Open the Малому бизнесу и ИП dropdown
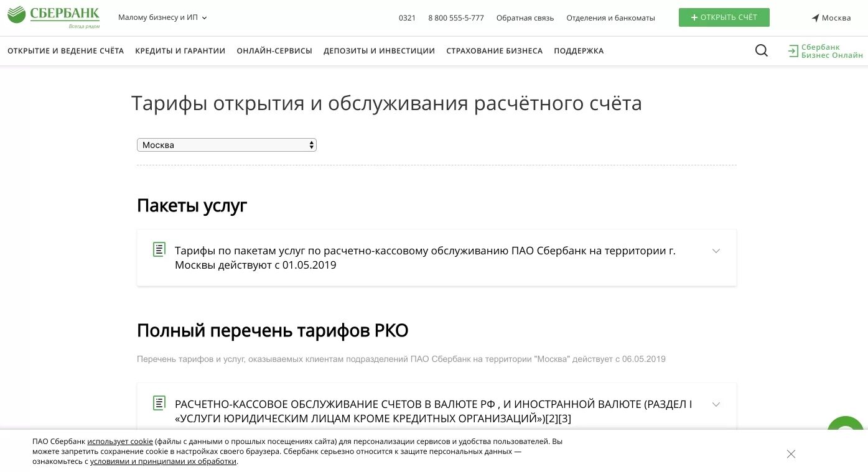The image size is (868, 472). 162,17
